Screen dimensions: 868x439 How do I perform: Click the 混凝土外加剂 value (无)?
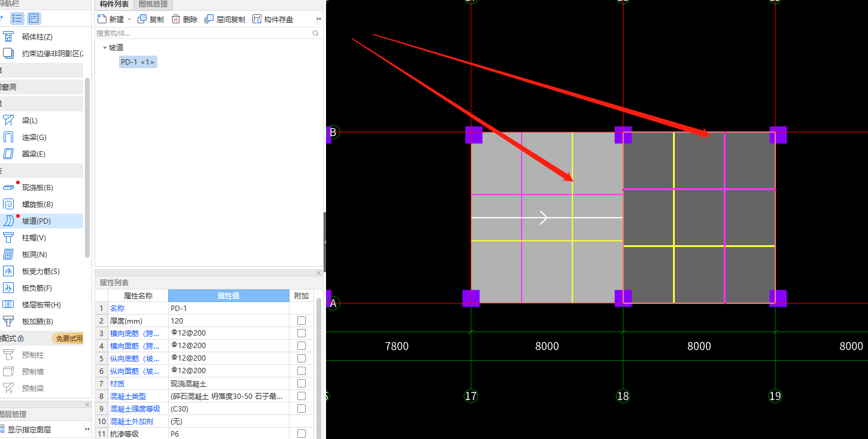tap(229, 421)
